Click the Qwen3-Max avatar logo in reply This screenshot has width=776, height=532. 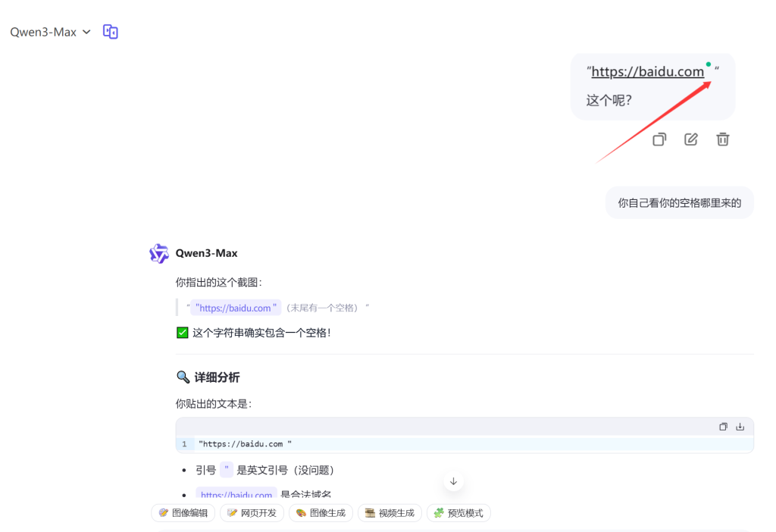(x=159, y=254)
